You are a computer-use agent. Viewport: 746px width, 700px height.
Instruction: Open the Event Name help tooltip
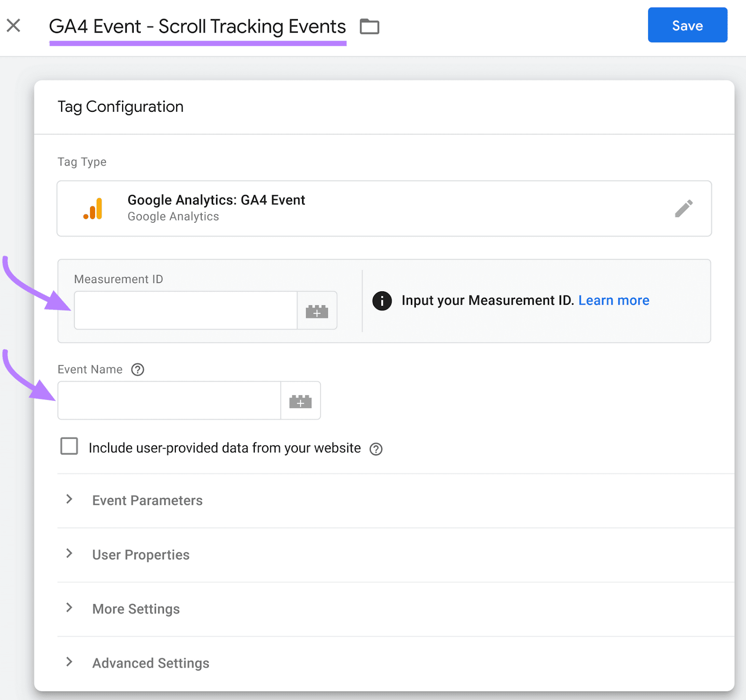click(137, 370)
